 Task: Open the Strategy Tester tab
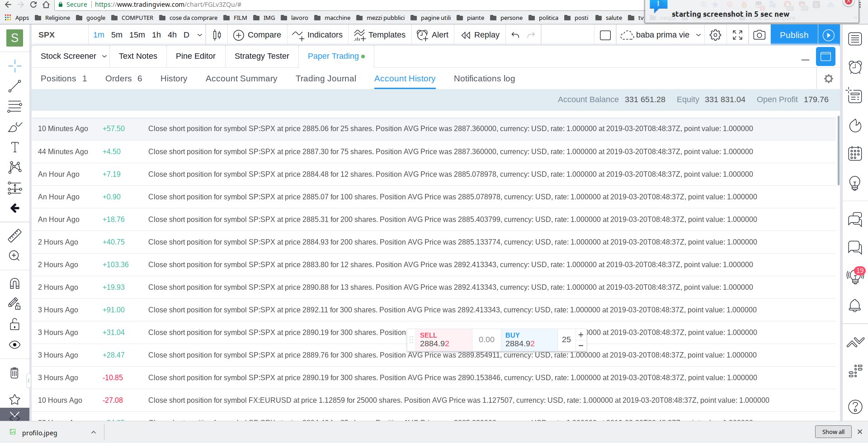tap(262, 56)
